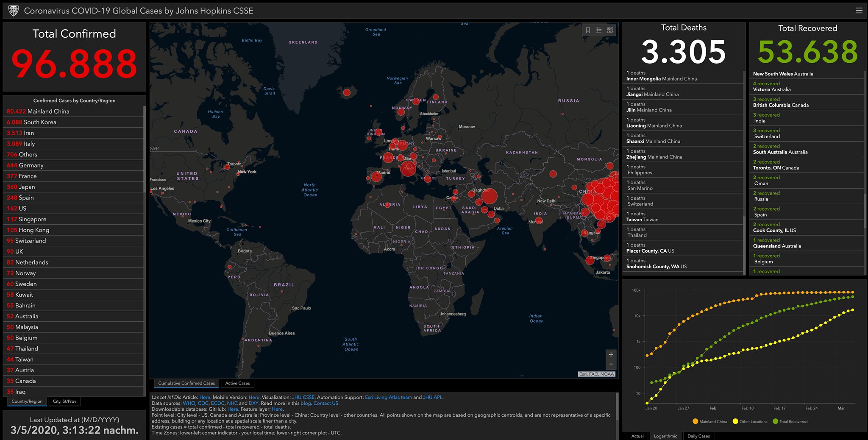Select Japan in the confirmed cases list
This screenshot has height=440, width=868.
[x=74, y=187]
